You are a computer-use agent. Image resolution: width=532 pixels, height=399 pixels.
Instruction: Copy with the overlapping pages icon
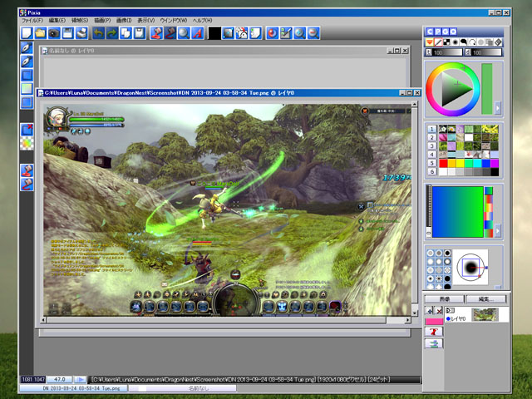(126, 33)
